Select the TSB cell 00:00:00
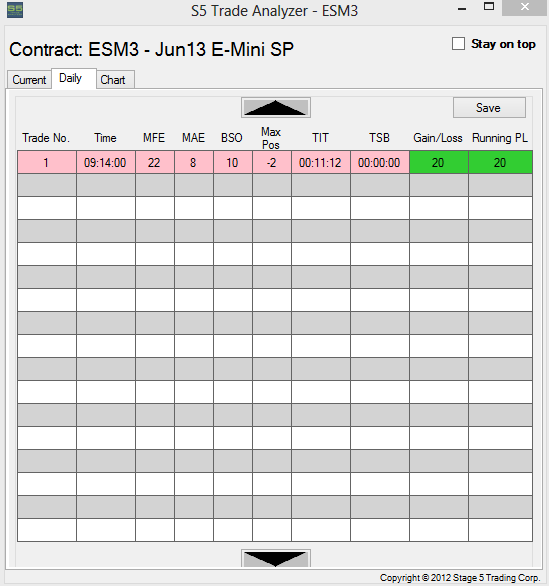 pyautogui.click(x=380, y=162)
